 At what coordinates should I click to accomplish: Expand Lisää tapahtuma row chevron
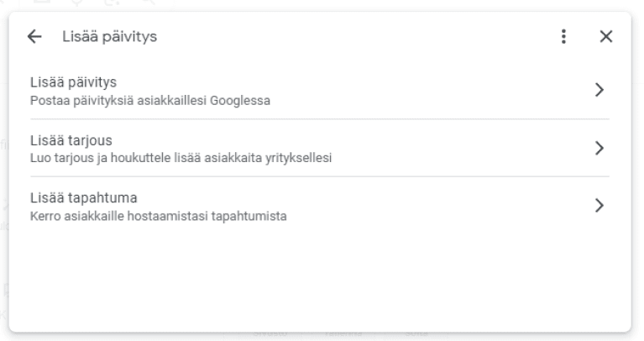(x=599, y=205)
